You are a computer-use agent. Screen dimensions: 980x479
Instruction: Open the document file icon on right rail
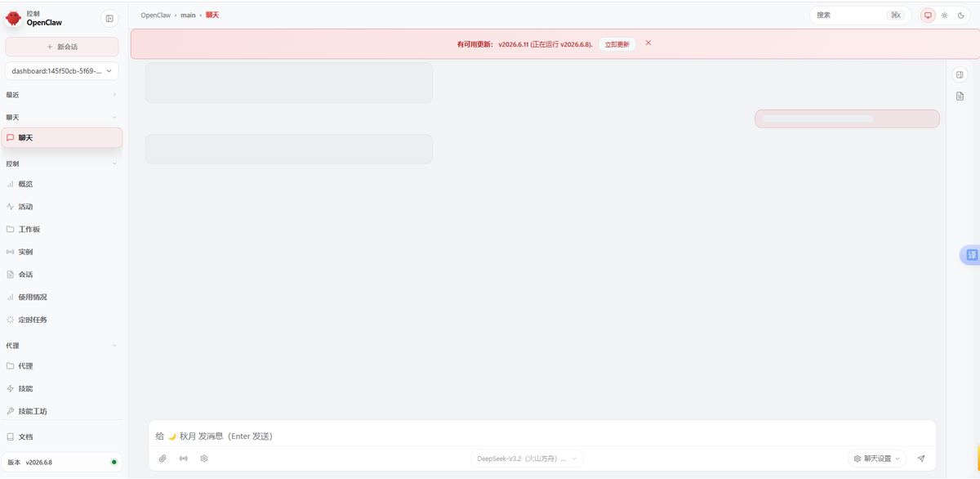tap(960, 96)
